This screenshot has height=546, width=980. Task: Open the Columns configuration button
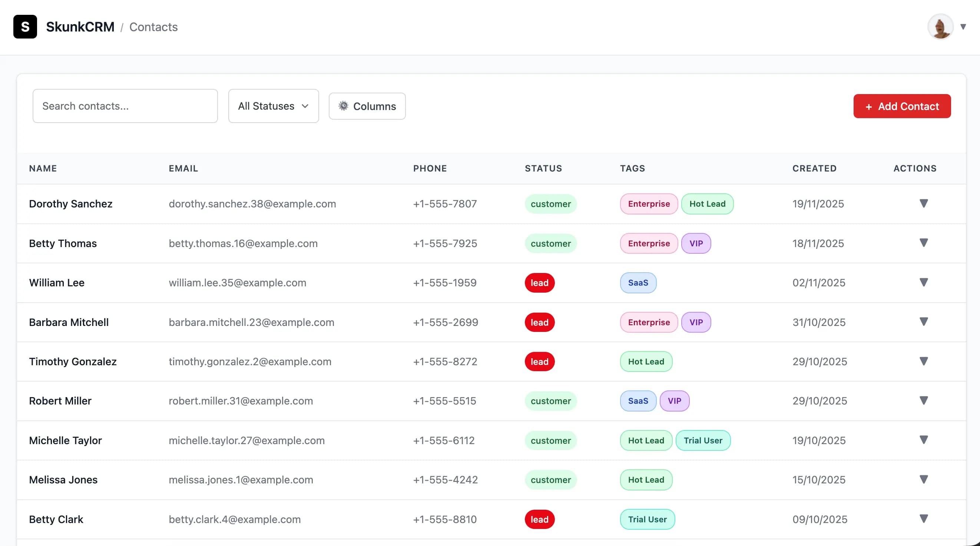367,106
